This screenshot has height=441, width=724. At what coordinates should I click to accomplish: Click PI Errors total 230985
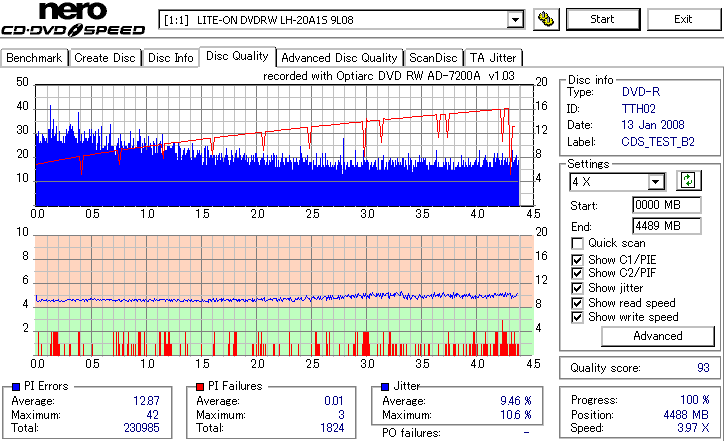click(x=142, y=428)
